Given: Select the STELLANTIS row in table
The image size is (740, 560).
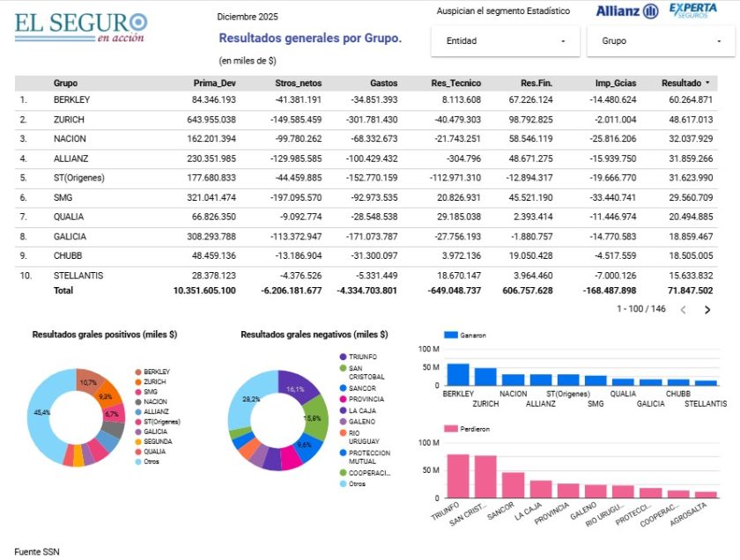Looking at the screenshot, I should click(78, 275).
